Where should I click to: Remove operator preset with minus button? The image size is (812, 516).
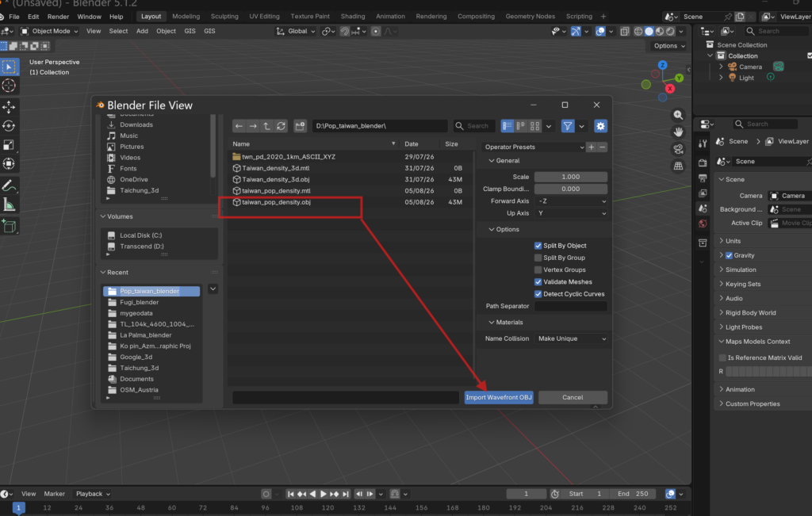click(603, 147)
